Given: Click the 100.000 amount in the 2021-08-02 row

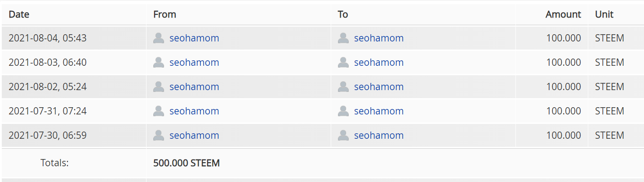Looking at the screenshot, I should [564, 87].
